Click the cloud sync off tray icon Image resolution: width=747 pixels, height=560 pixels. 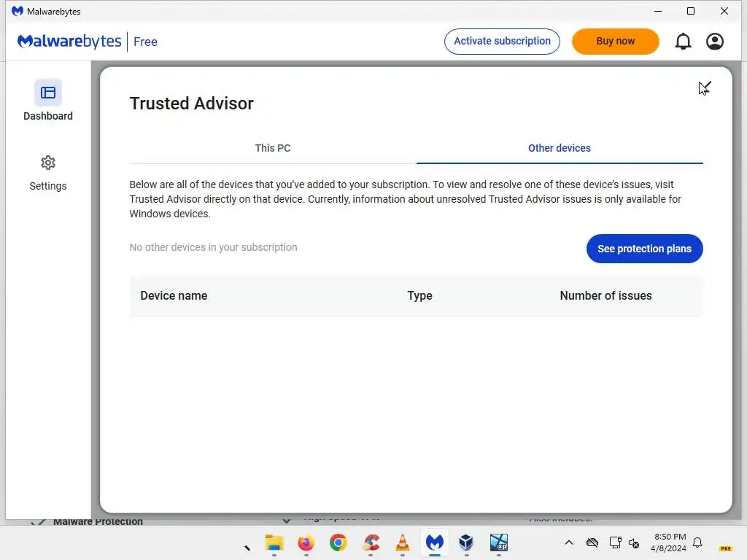[592, 542]
